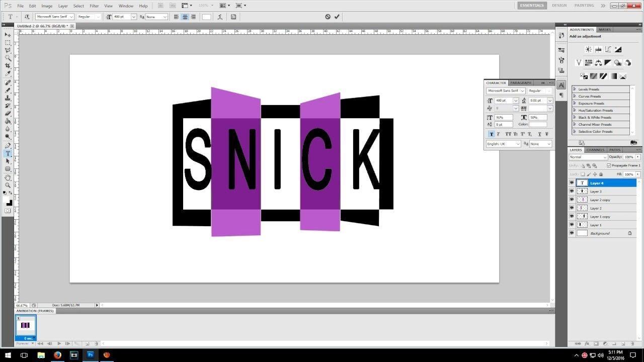
Task: Add a Brightness/Contrast adjustment
Action: [588, 49]
